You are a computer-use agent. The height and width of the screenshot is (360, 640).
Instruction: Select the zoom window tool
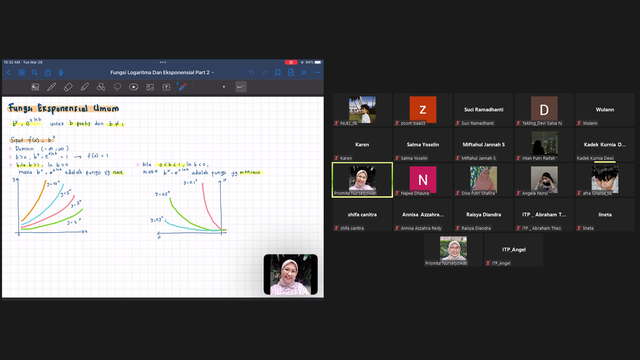(x=36, y=87)
